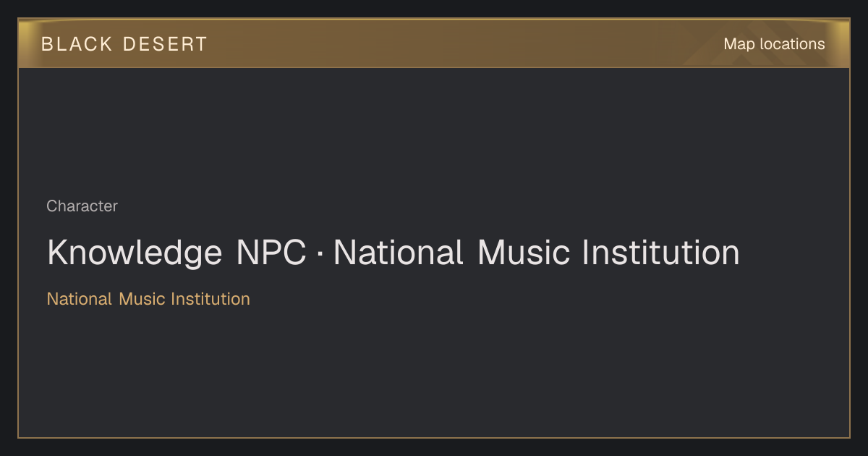868x456 pixels.
Task: Click the word DESERT in the header
Action: (166, 44)
